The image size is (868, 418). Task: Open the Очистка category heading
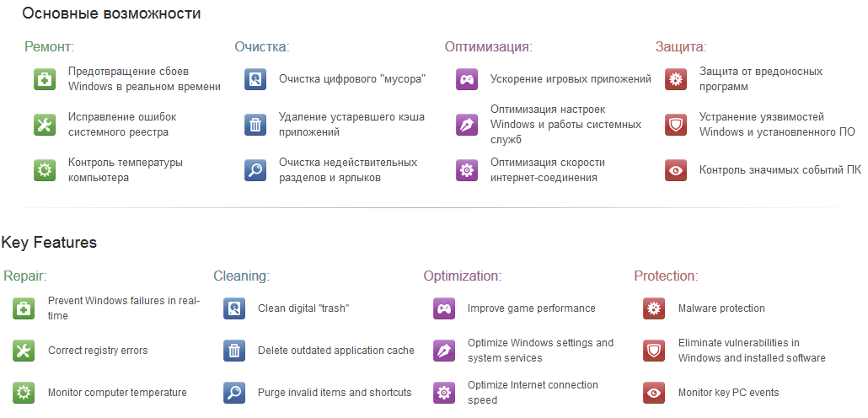(x=262, y=46)
